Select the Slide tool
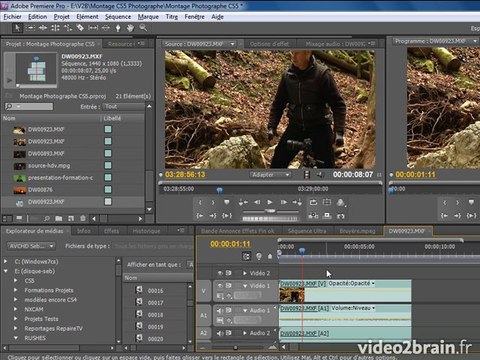 coord(105,28)
